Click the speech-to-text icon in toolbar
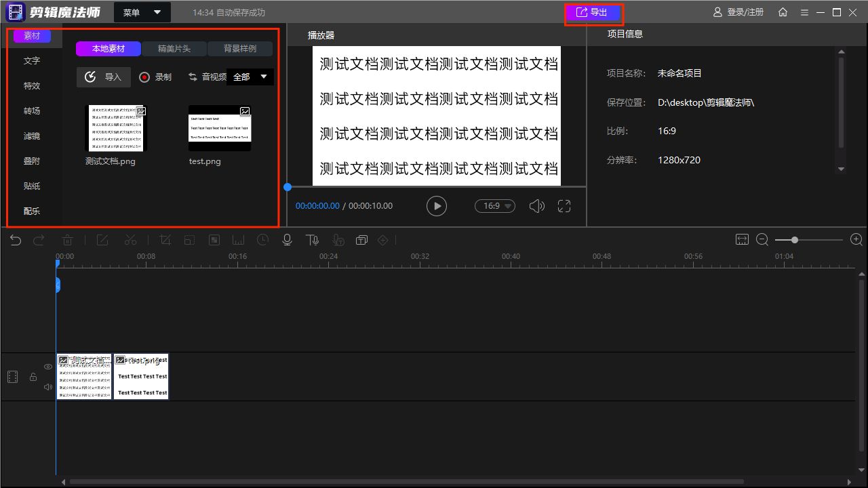 click(338, 240)
